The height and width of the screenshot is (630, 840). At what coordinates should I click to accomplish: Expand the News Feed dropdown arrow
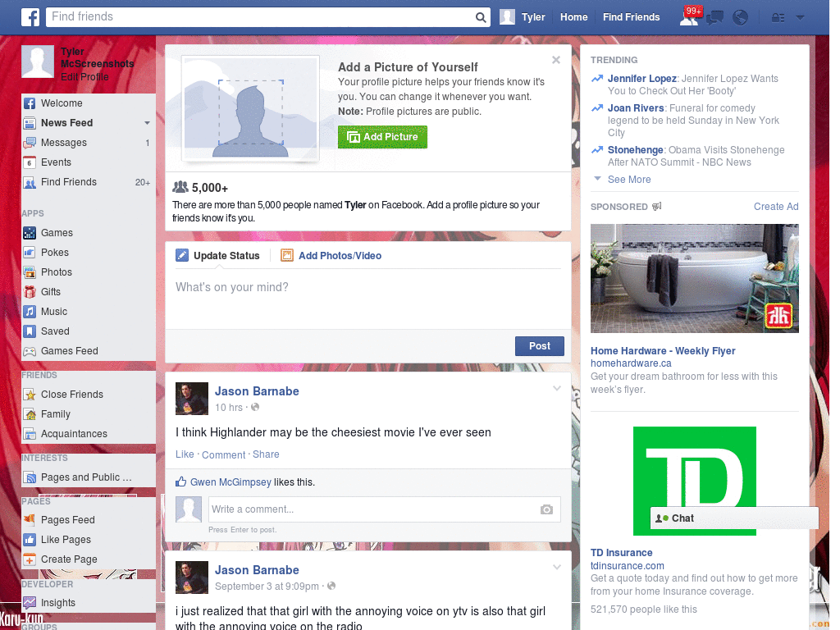147,123
